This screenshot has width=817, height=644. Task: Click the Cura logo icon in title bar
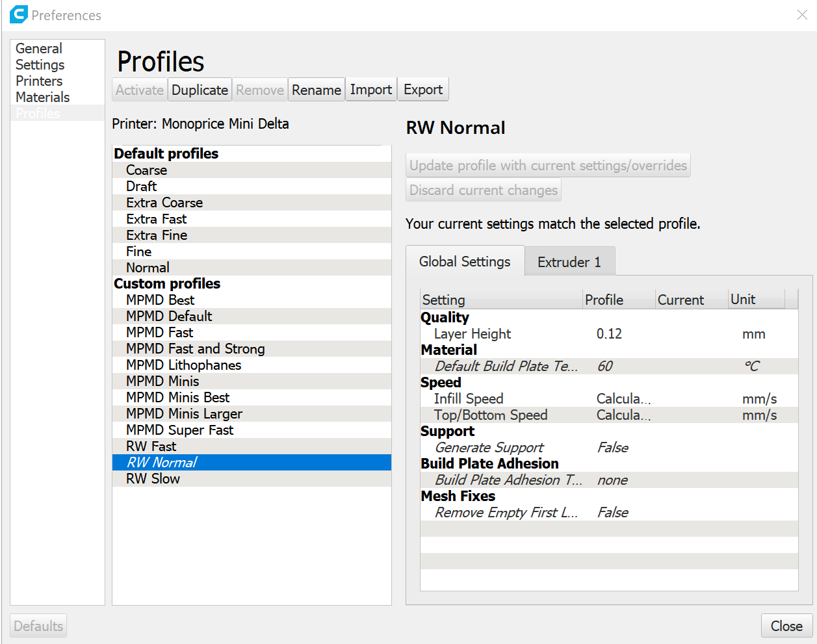19,14
